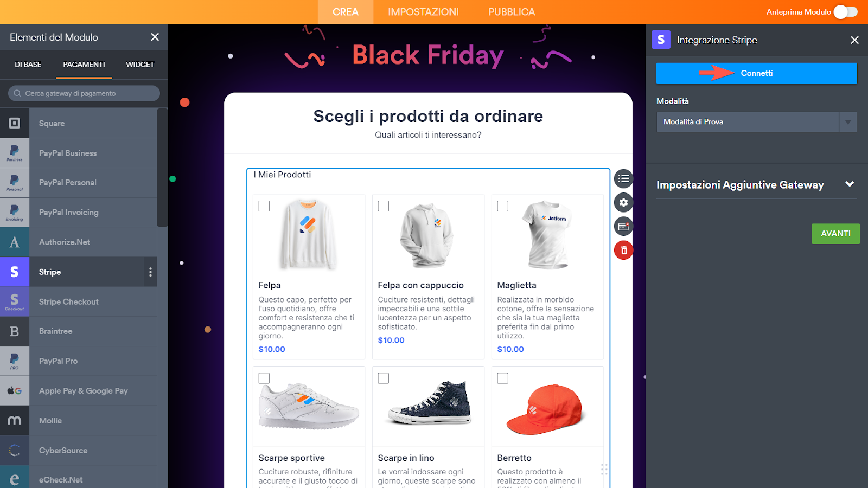Viewport: 868px width, 488px height.
Task: Toggle Anteprima Modulo switch on
Action: coord(845,12)
